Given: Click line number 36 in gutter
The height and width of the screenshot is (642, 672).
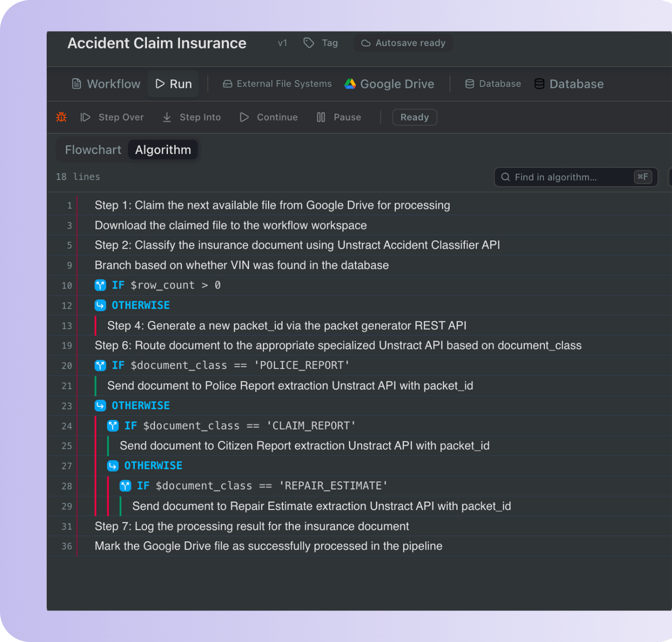Looking at the screenshot, I should coord(67,546).
